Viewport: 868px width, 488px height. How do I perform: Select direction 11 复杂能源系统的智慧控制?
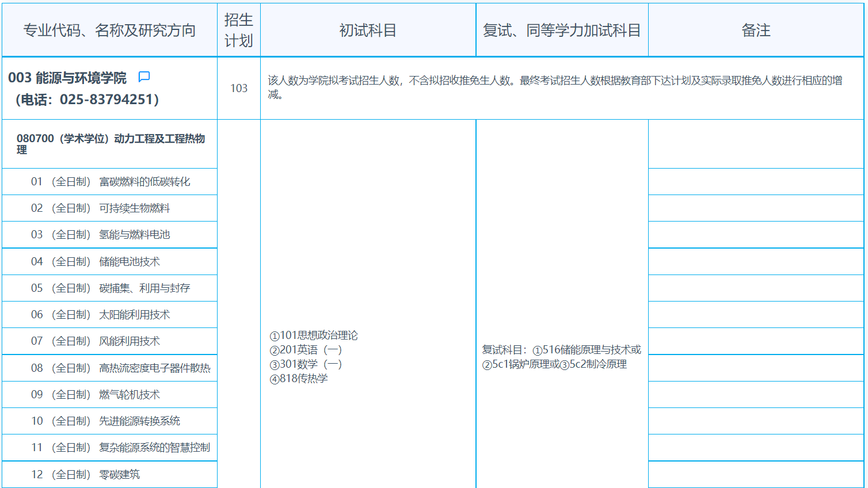tap(110, 448)
